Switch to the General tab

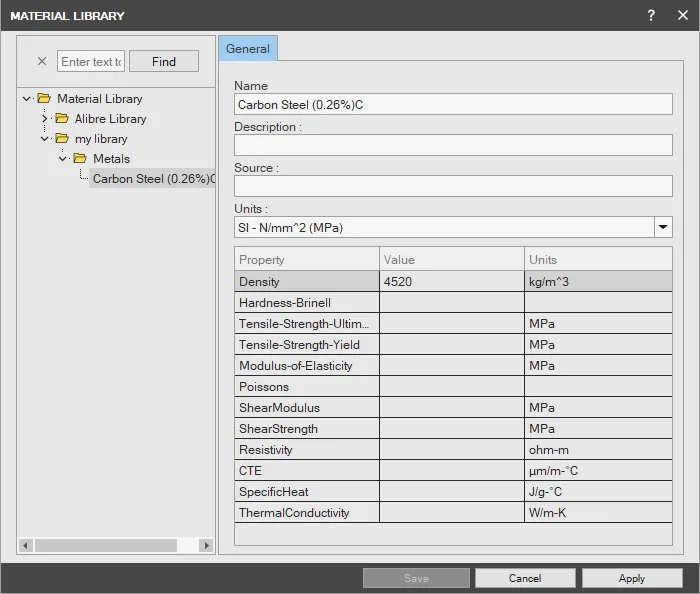tap(248, 49)
